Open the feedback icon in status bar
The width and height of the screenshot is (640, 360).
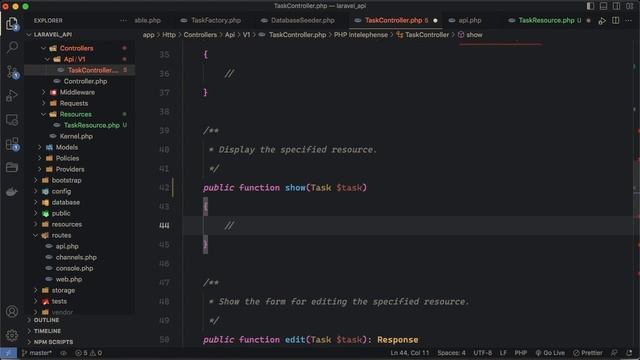pos(615,353)
